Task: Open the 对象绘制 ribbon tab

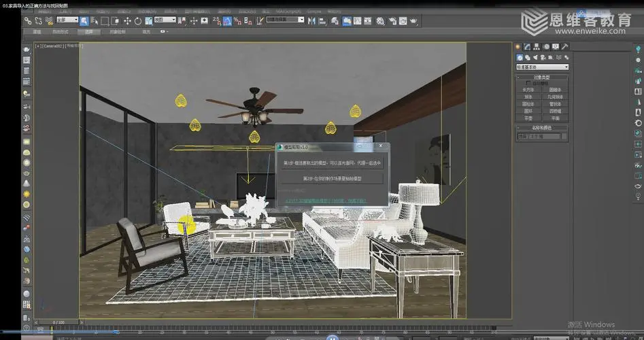Action: (x=118, y=31)
